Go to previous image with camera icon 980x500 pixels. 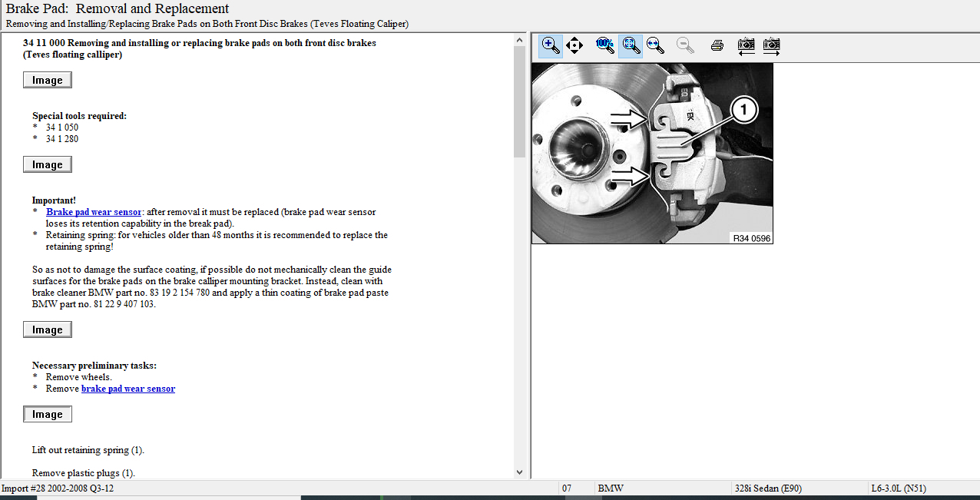[x=746, y=45]
